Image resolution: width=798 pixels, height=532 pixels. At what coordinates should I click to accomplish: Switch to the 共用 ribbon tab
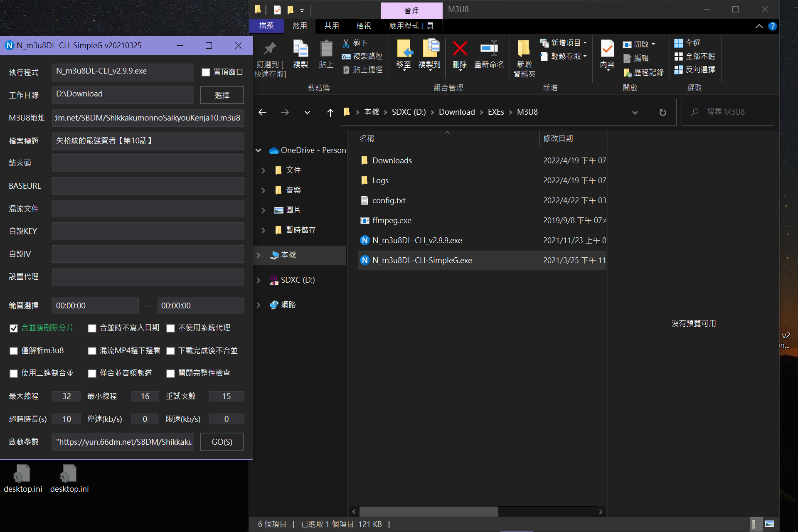[x=331, y=26]
